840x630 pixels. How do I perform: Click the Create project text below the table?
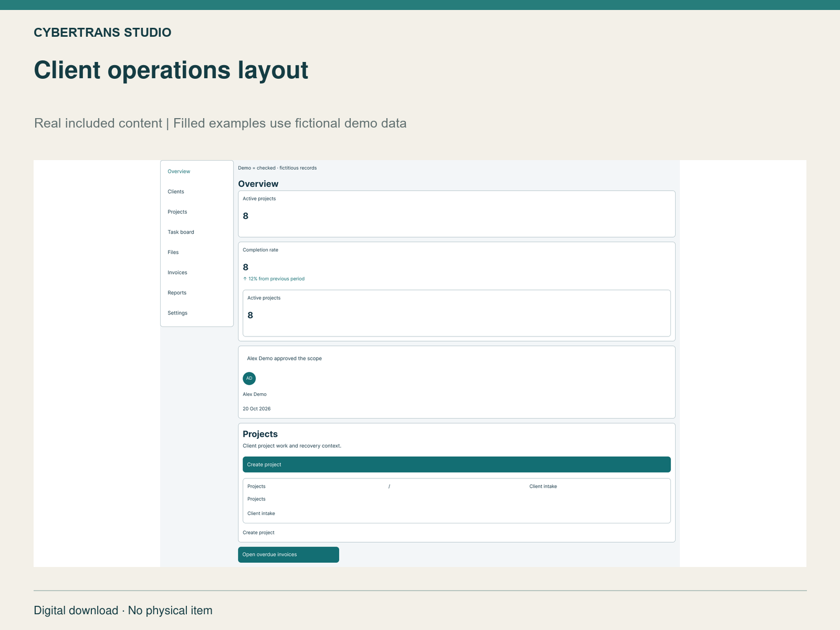click(258, 533)
